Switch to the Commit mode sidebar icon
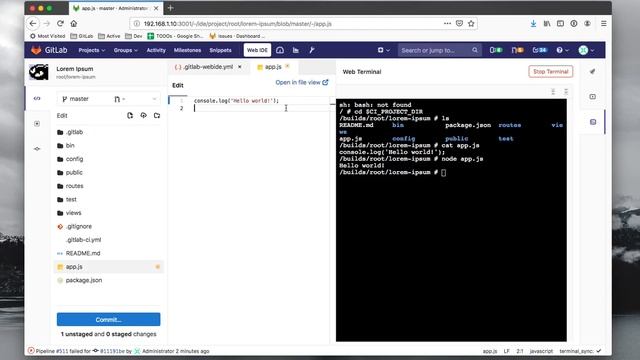The image size is (640, 360). click(37, 149)
